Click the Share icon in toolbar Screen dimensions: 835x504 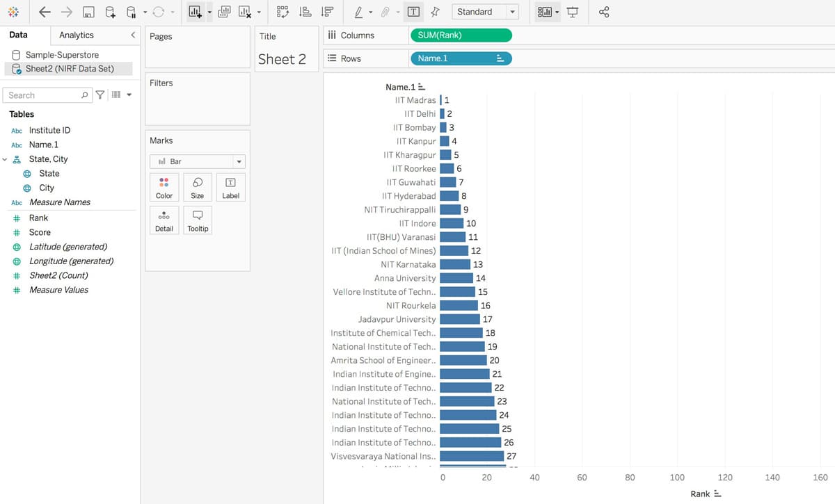[603, 12]
